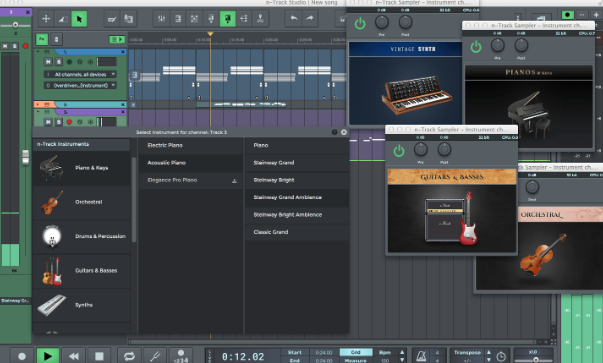The image size is (603, 363).
Task: Choose Acoustic Piano in instrument list
Action: click(191, 163)
